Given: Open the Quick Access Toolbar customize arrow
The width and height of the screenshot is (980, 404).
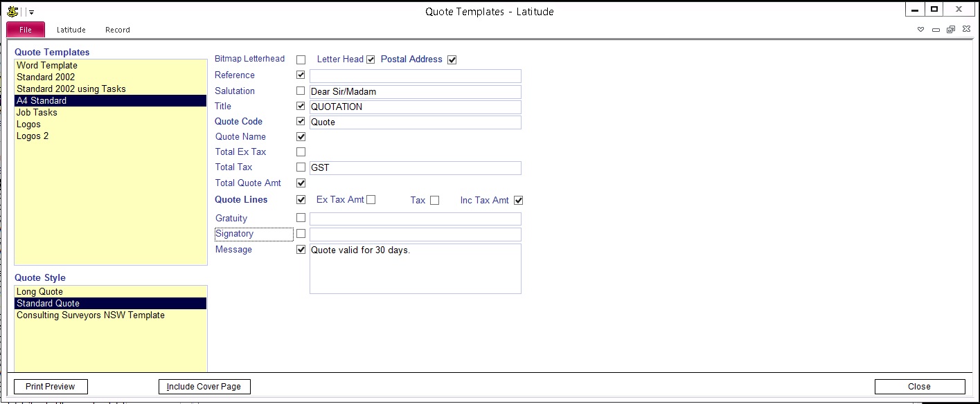Looking at the screenshot, I should click(31, 12).
